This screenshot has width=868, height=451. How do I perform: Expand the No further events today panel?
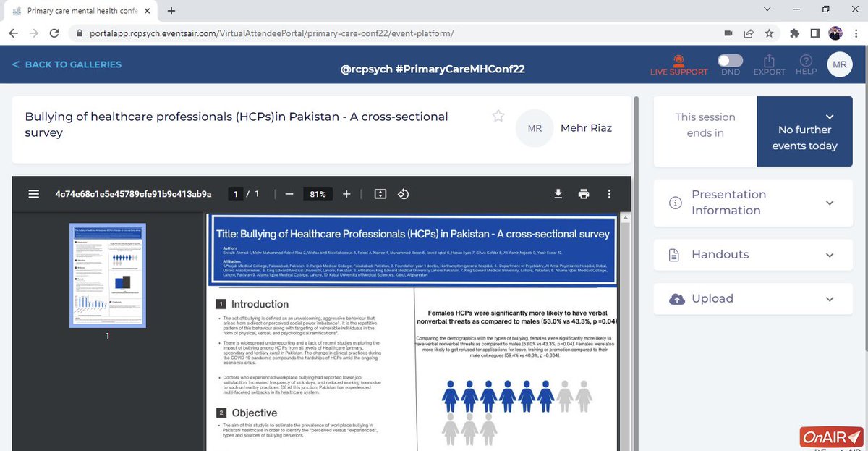tap(805, 131)
